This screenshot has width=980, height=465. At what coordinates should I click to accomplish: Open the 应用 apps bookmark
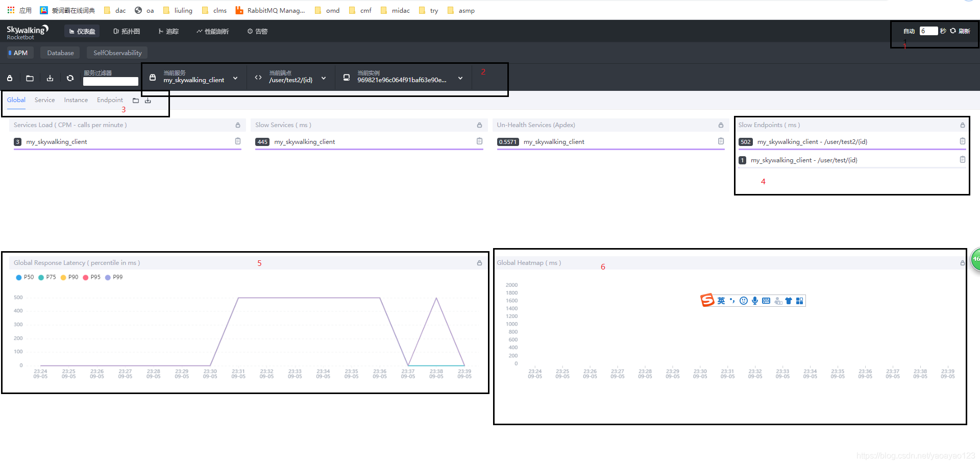click(19, 10)
